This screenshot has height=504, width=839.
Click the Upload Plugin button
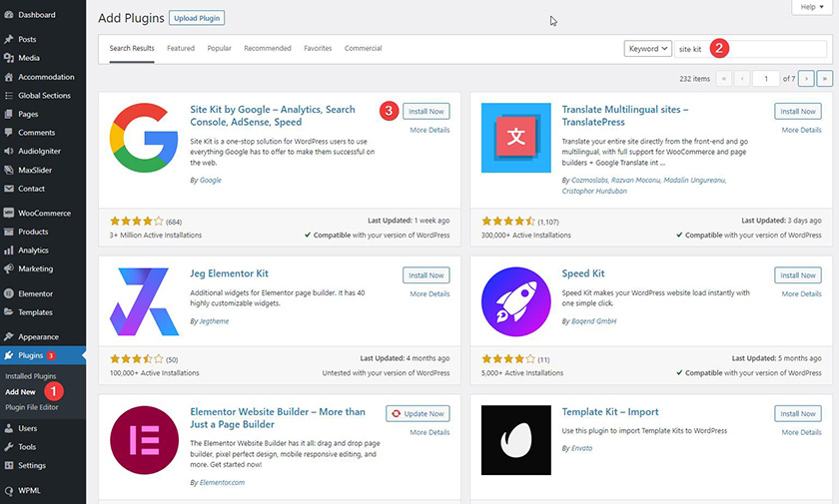197,18
